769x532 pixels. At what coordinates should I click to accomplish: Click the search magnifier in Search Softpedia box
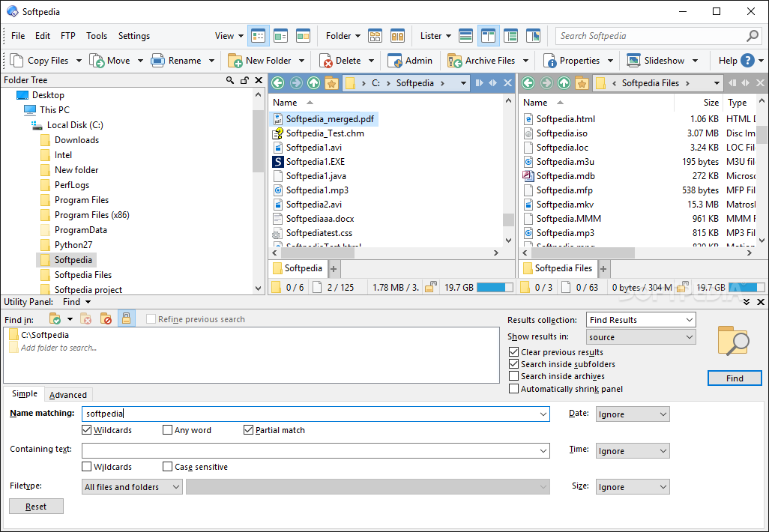point(752,36)
